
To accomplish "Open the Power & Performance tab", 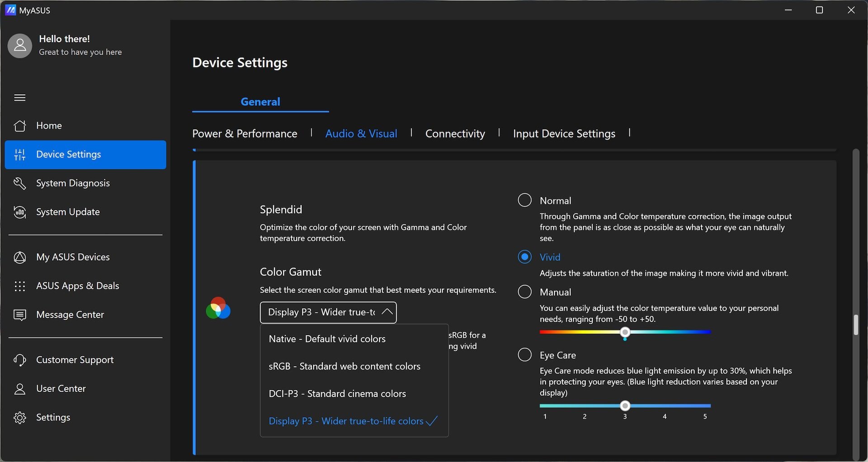I will [245, 133].
